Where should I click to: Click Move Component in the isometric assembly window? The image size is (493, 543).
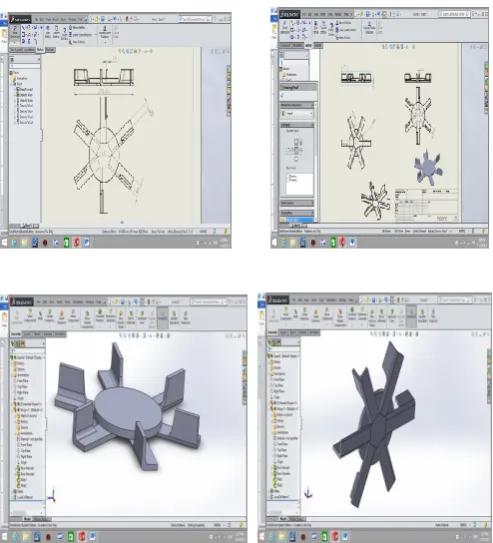(x=73, y=316)
